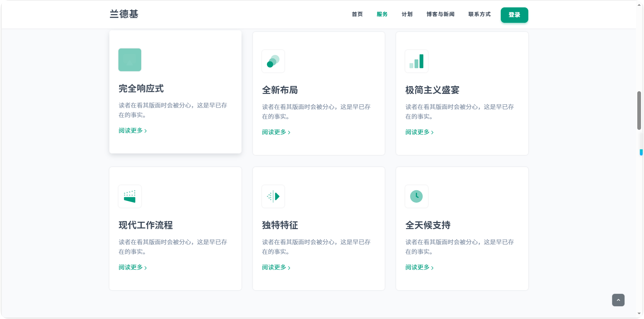
Task: Click the bar chart icon for 极简主义盛宴
Action: [417, 61]
